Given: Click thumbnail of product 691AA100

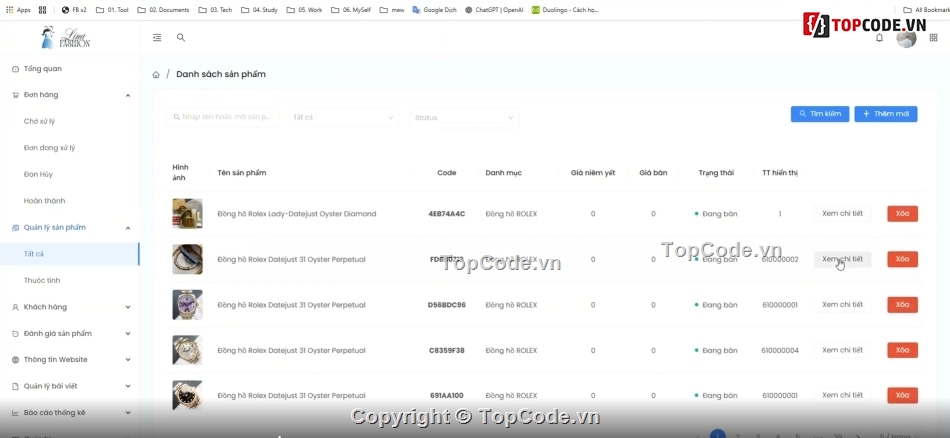Looking at the screenshot, I should 187,396.
